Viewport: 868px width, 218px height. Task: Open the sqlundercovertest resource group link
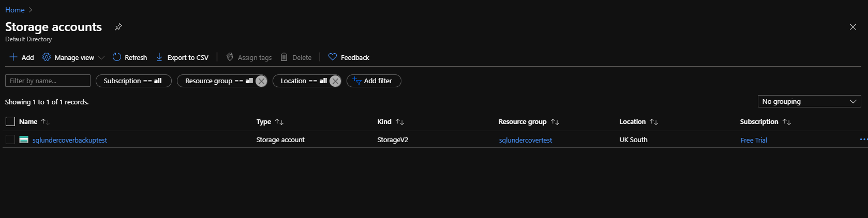(525, 140)
